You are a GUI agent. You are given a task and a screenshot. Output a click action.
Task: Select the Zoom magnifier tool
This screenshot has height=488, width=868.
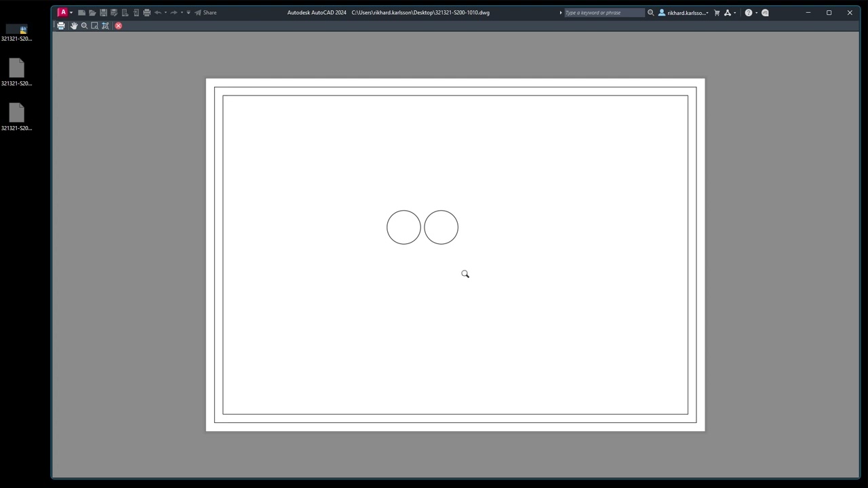[x=85, y=26]
